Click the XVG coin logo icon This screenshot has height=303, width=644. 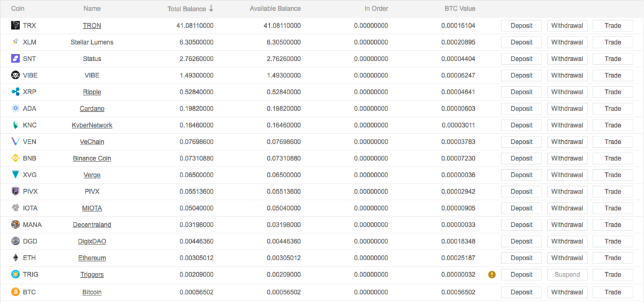[16, 175]
